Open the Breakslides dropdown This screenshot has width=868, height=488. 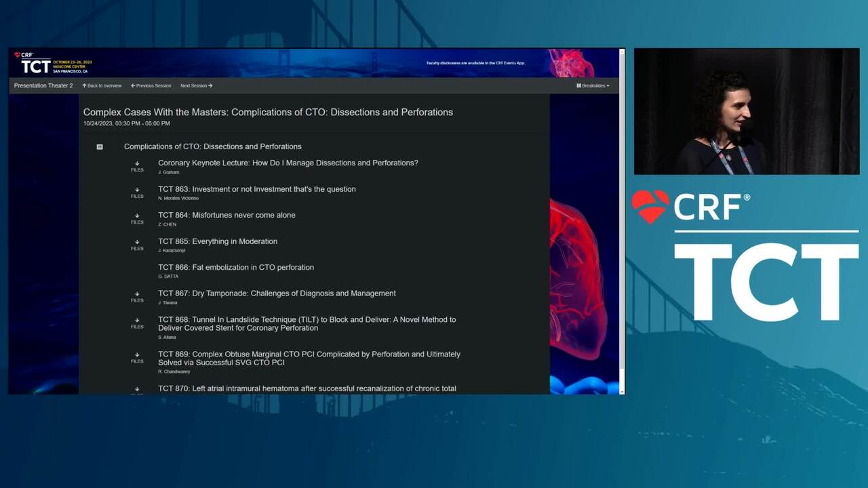[x=593, y=86]
